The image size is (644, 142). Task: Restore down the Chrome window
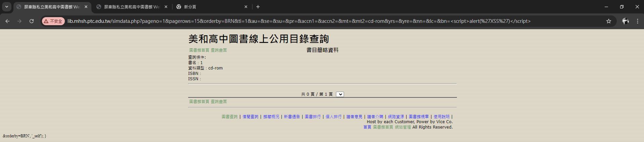[x=622, y=7]
